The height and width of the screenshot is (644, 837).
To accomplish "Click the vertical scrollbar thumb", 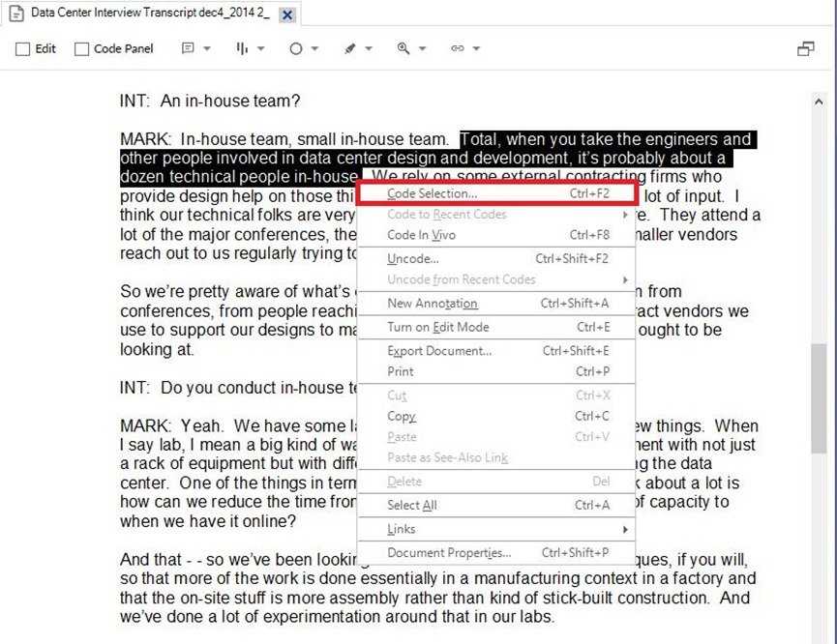I will pos(819,398).
